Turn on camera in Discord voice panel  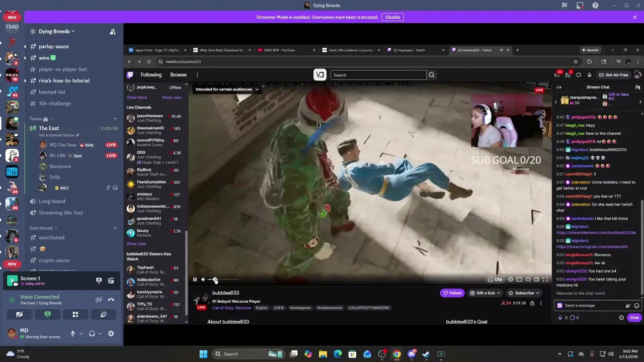pos(19,314)
